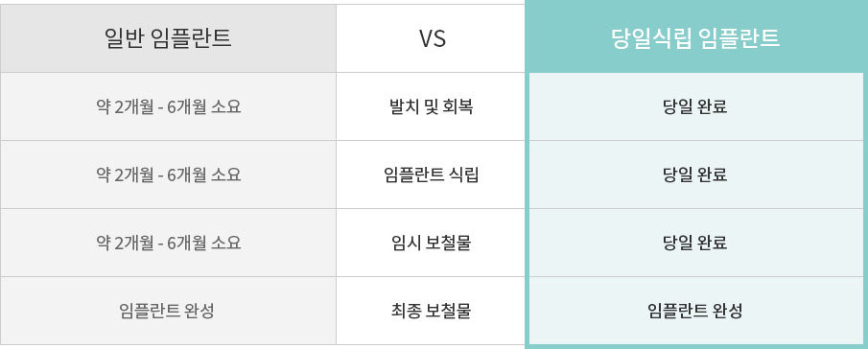Click 약 2개월 - 6개월 소요 in 발치 및 회복 row
The image size is (868, 349).
pos(168,106)
